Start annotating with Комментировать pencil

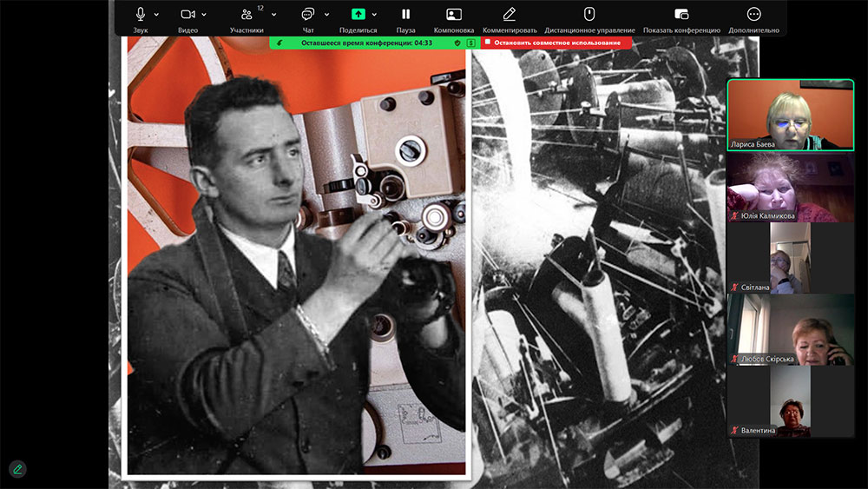510,15
